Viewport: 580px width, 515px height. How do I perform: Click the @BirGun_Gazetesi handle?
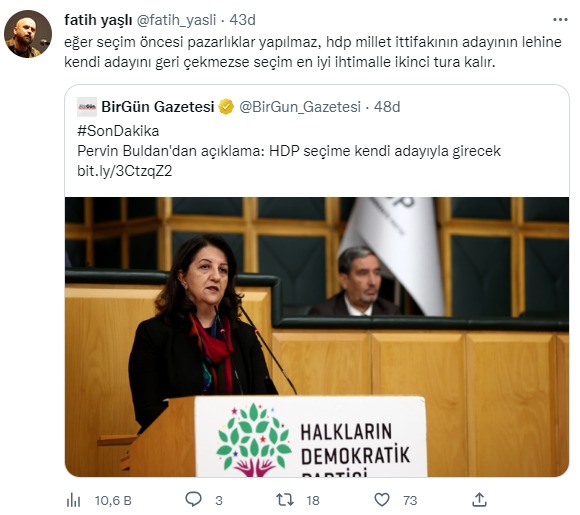pyautogui.click(x=300, y=107)
